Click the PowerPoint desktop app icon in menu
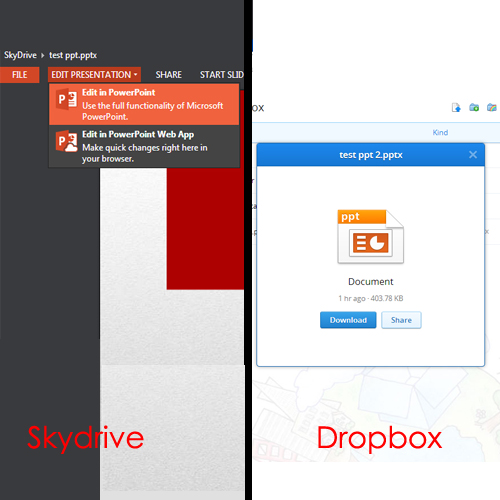 66,99
